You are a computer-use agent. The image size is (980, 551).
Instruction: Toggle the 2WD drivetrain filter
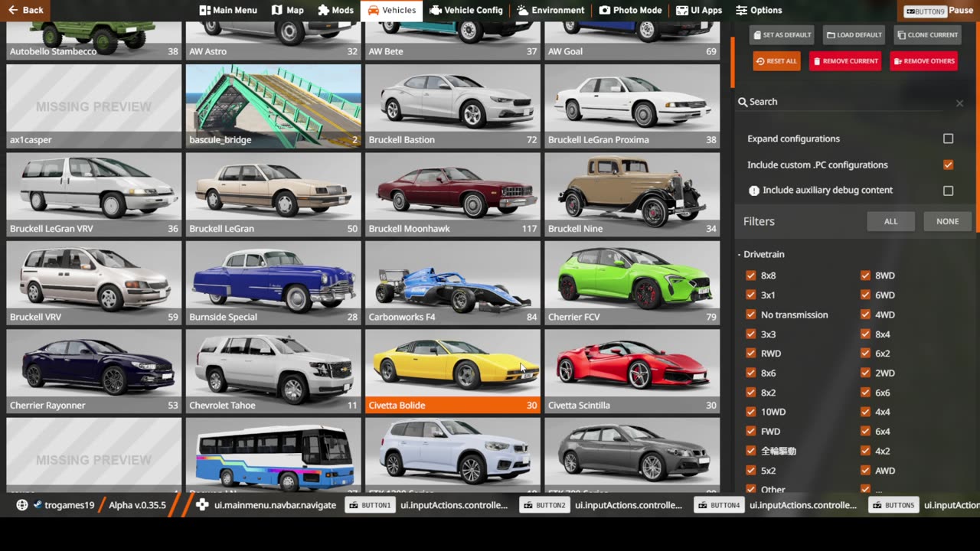pos(865,373)
